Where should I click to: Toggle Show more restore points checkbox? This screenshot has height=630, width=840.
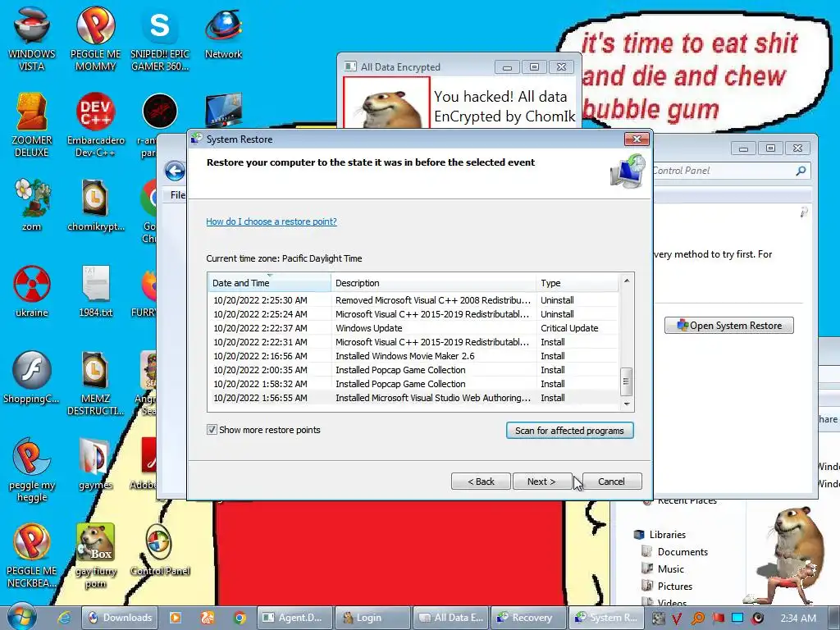(x=212, y=430)
